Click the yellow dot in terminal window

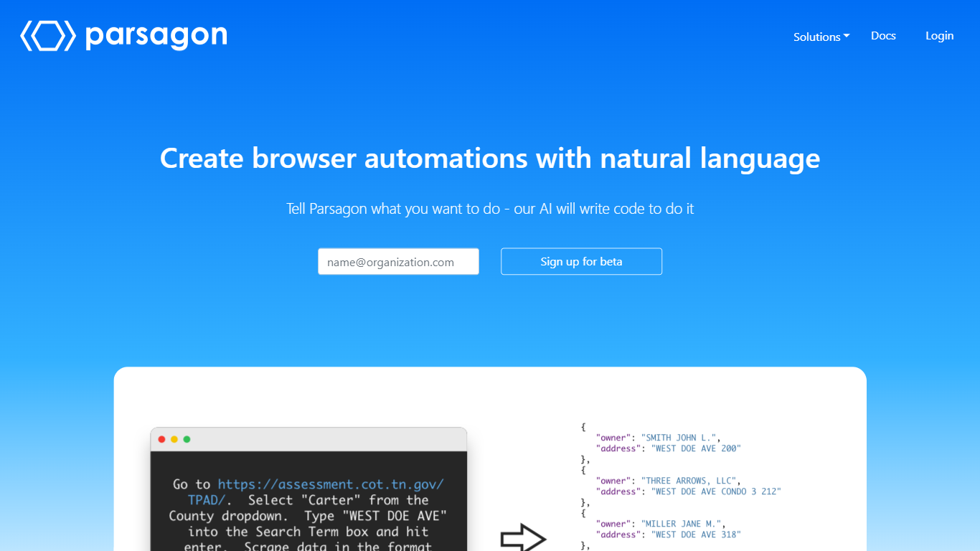(x=174, y=439)
